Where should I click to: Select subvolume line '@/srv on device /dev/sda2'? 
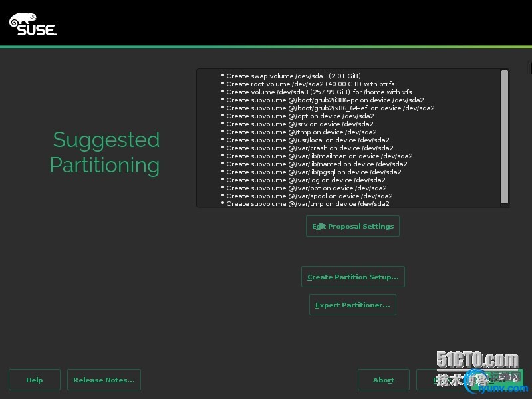tap(300, 124)
